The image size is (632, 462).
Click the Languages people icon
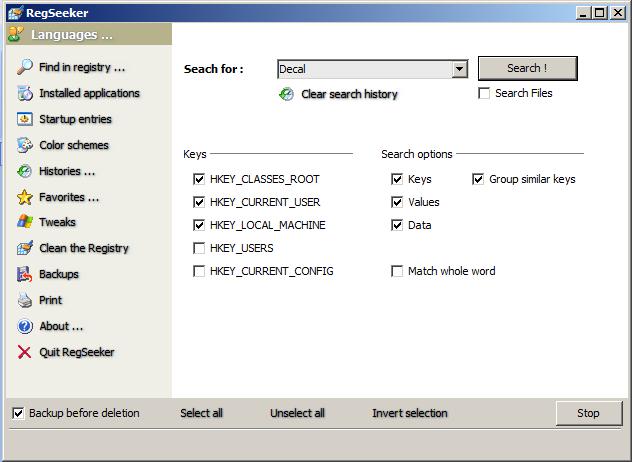click(x=16, y=34)
